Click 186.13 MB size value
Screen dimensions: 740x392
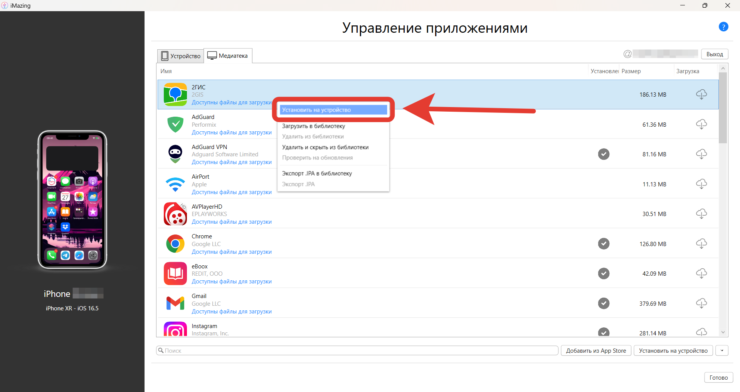pos(653,95)
